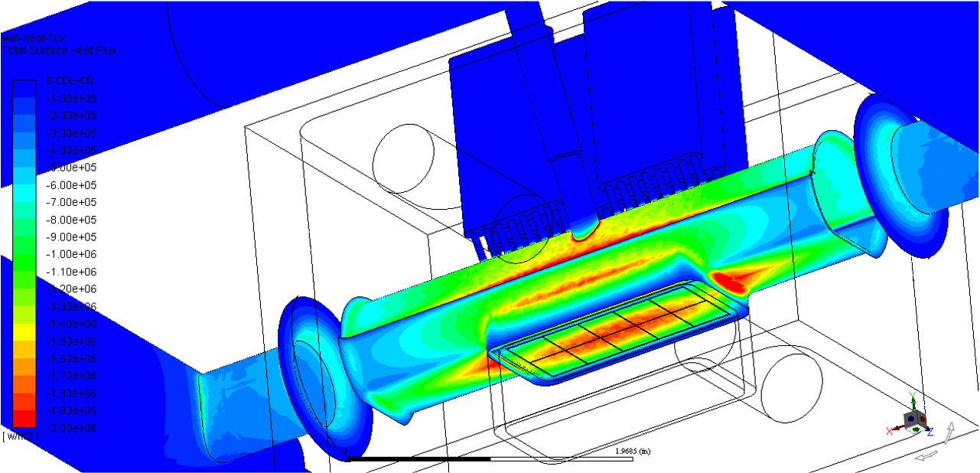Viewport: 980px width, 473px height.
Task: Select the red band at the legend bottom
Action: tap(24, 419)
